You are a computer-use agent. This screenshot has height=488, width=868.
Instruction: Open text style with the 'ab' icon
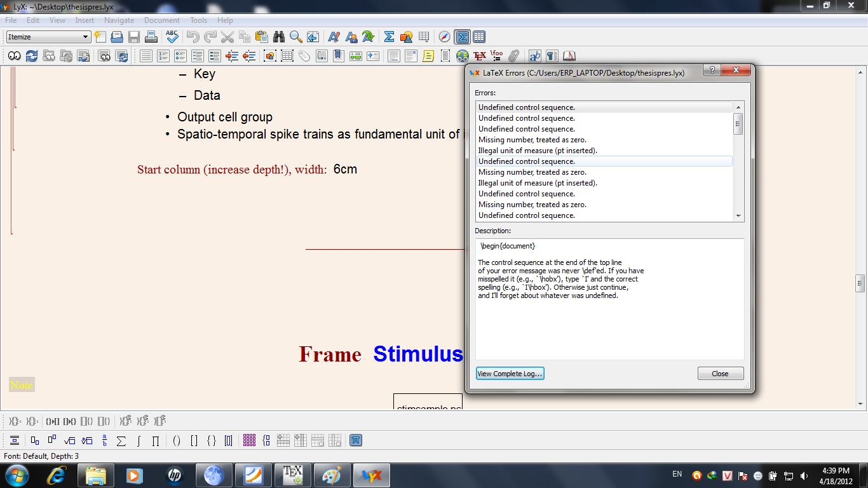pos(534,56)
